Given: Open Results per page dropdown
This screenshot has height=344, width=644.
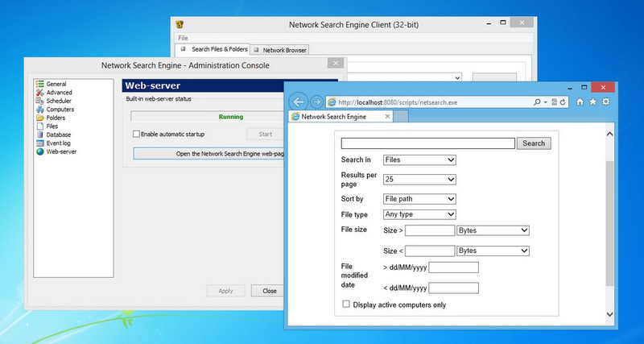Looking at the screenshot, I should [x=419, y=180].
